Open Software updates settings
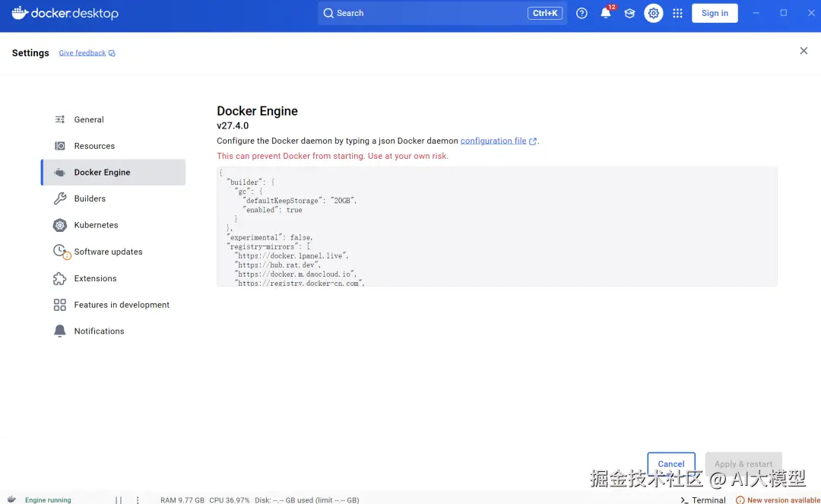Screen dimensions: 821x504 coord(113,252)
